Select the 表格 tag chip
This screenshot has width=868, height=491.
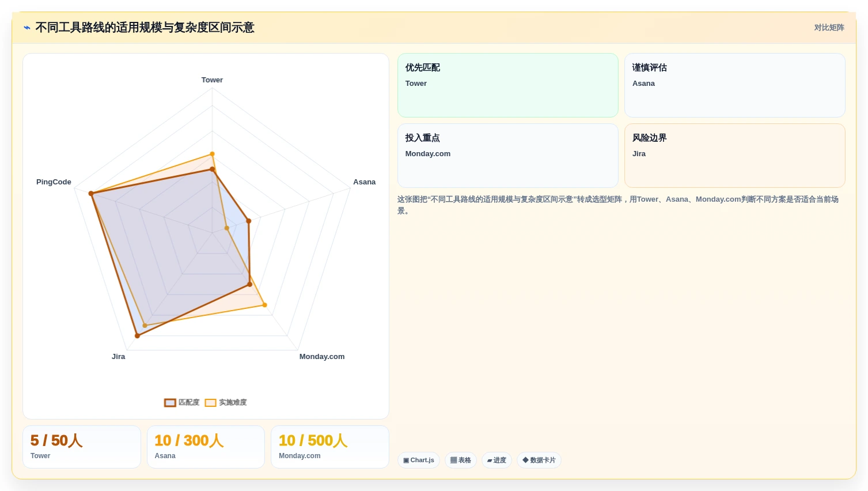(460, 460)
